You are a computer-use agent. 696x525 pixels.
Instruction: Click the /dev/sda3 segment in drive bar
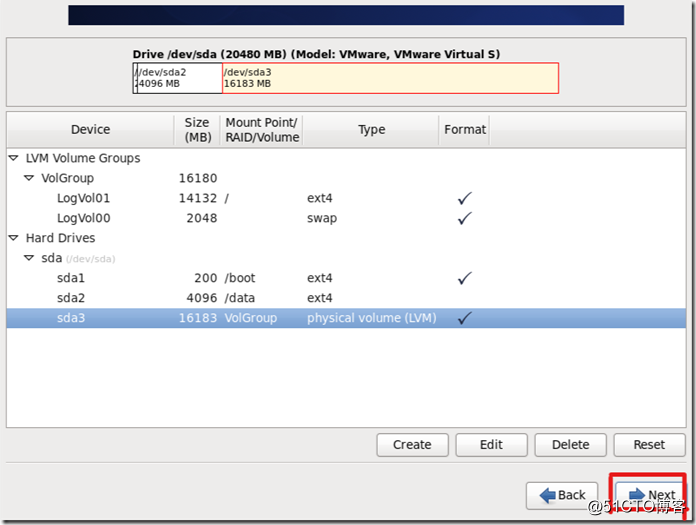390,78
